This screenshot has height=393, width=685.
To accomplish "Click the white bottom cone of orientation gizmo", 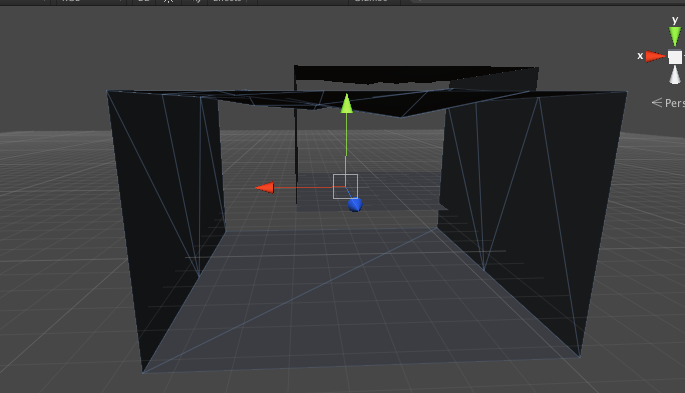I will coord(675,74).
